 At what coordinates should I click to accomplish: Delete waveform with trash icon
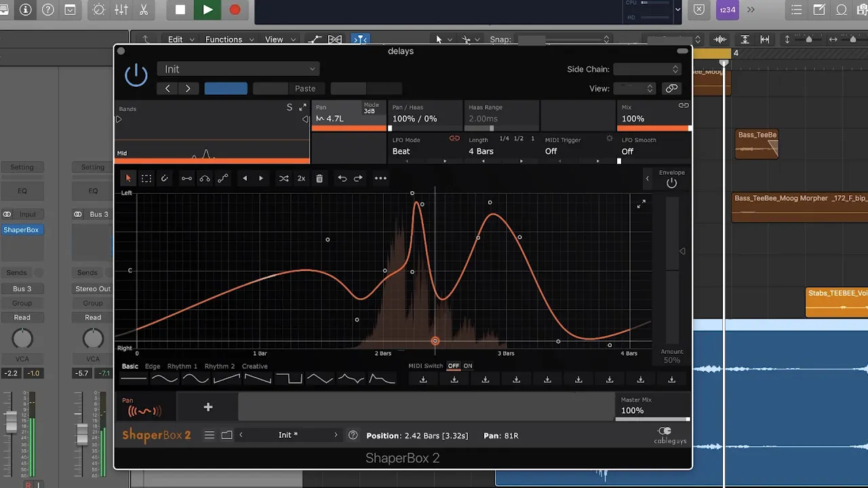pyautogui.click(x=319, y=178)
